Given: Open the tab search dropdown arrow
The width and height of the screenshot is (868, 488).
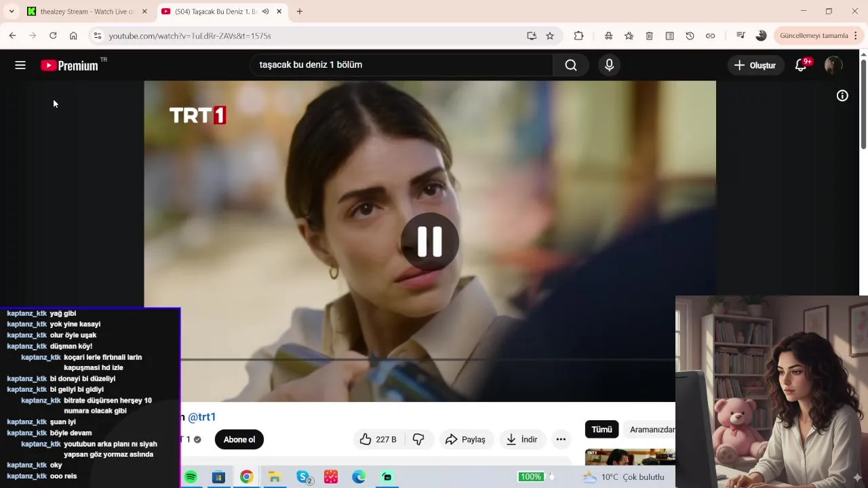Looking at the screenshot, I should click(x=12, y=12).
